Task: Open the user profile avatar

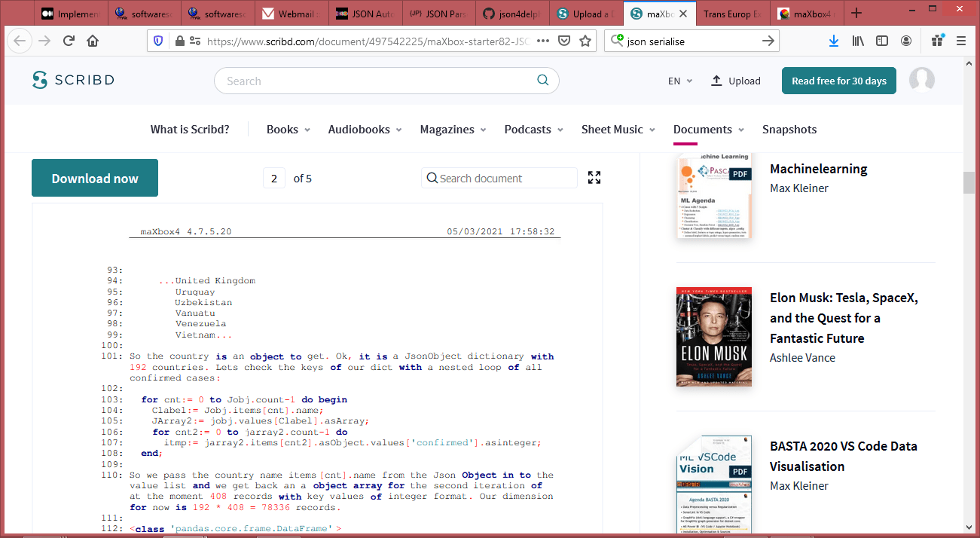Action: pyautogui.click(x=921, y=81)
